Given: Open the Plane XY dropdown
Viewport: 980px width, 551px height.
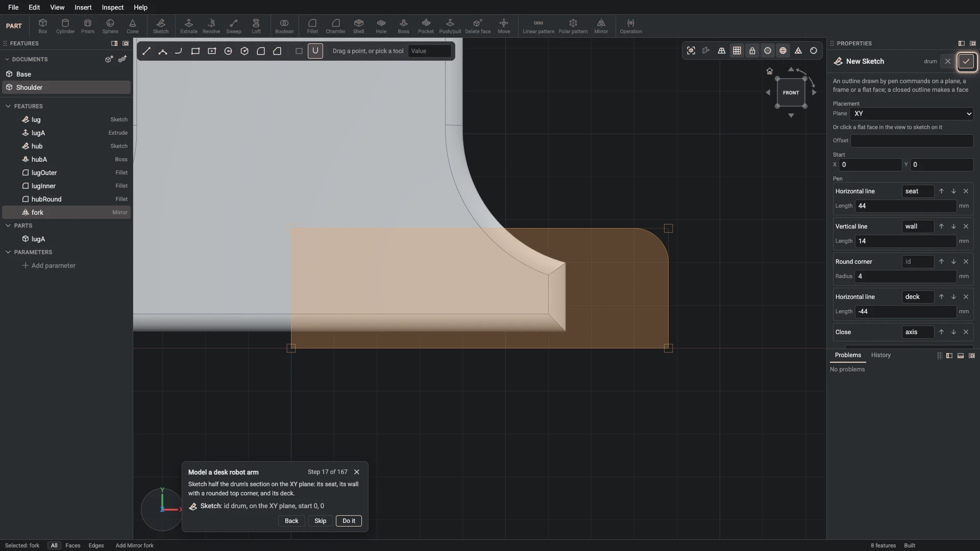Looking at the screenshot, I should pyautogui.click(x=912, y=114).
